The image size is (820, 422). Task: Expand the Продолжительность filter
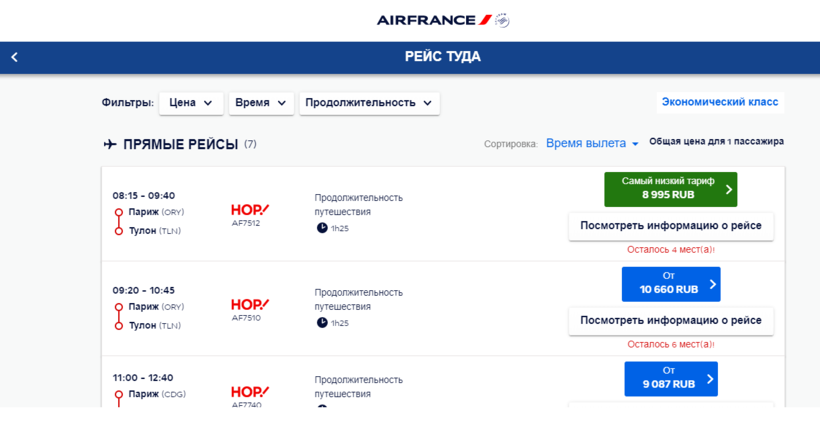tap(369, 103)
